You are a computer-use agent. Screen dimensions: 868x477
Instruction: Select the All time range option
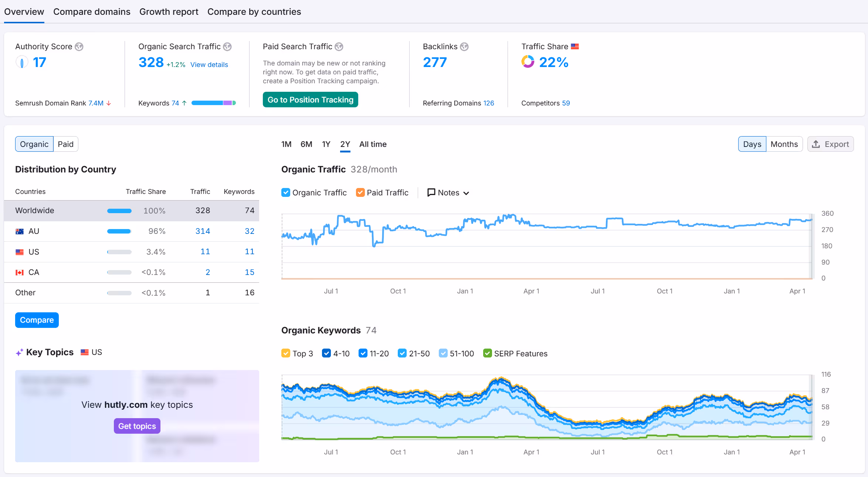373,144
